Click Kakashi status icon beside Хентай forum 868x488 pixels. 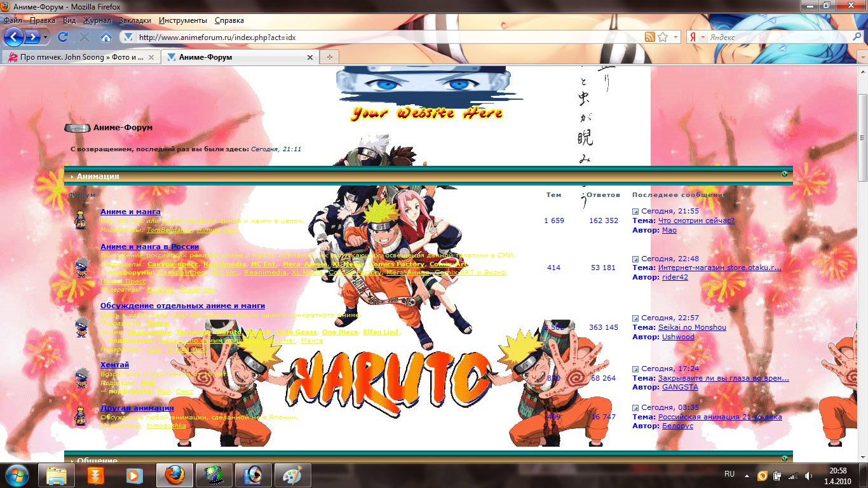pos(83,377)
